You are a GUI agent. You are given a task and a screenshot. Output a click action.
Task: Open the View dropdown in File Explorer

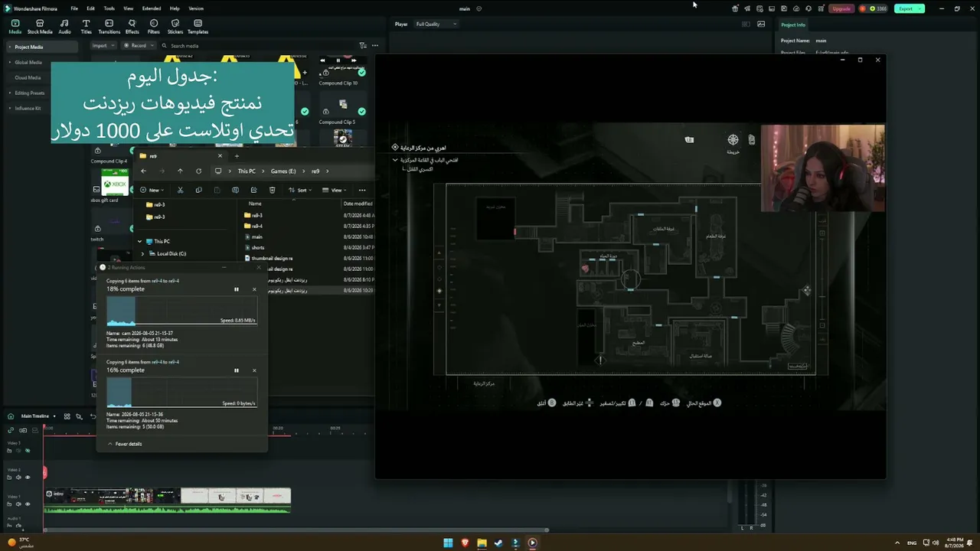click(335, 190)
